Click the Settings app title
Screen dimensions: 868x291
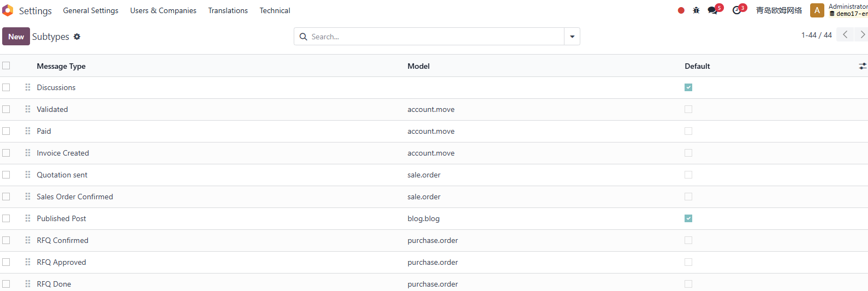point(35,11)
